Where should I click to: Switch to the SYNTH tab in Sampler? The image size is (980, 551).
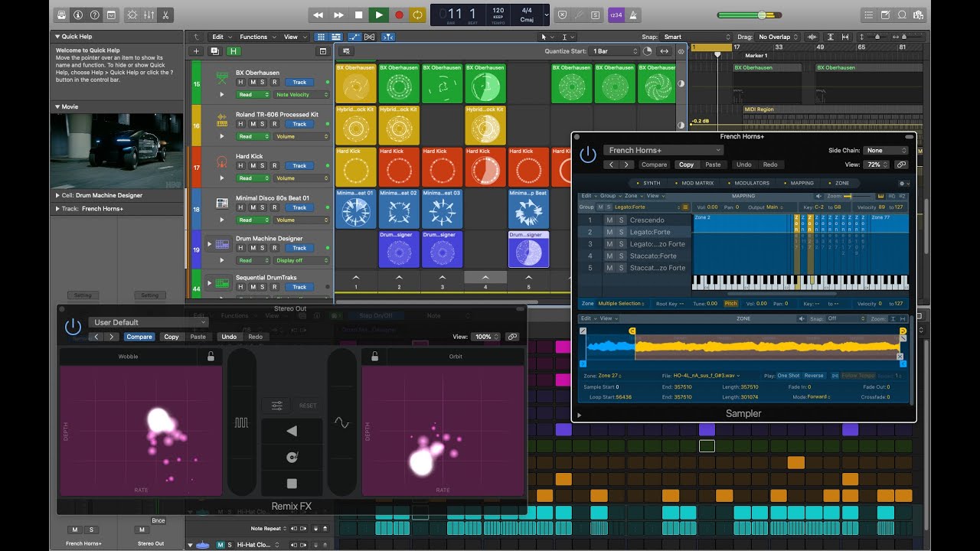[x=648, y=184]
